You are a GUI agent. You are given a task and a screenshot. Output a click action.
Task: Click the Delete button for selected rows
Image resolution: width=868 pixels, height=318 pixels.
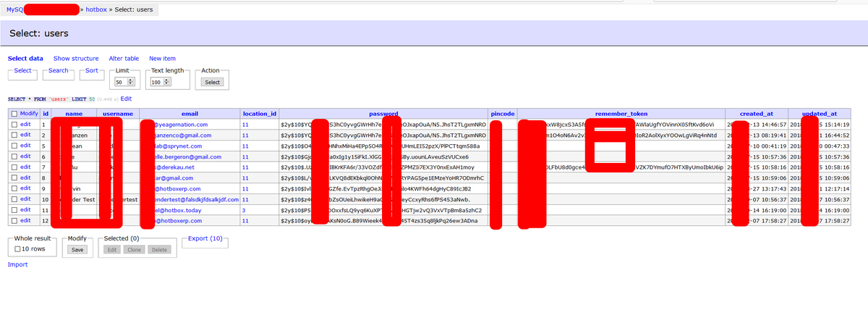pyautogui.click(x=159, y=249)
